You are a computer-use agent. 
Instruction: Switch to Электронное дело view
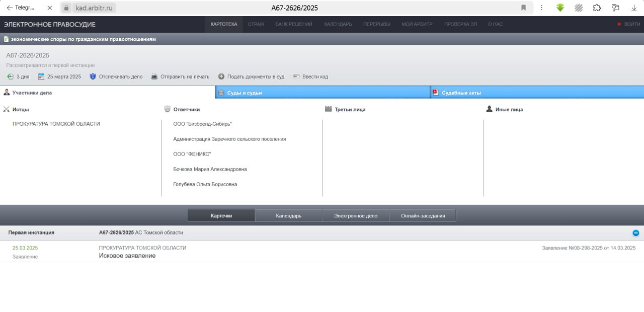[x=355, y=215]
